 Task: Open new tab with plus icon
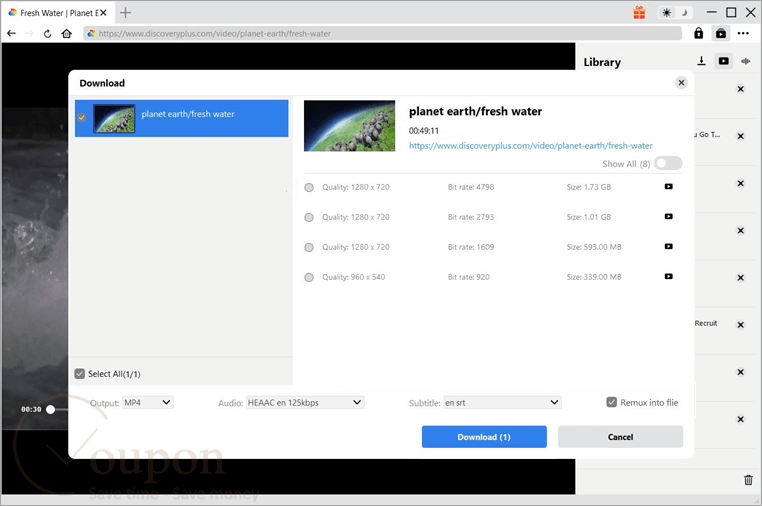pyautogui.click(x=125, y=13)
